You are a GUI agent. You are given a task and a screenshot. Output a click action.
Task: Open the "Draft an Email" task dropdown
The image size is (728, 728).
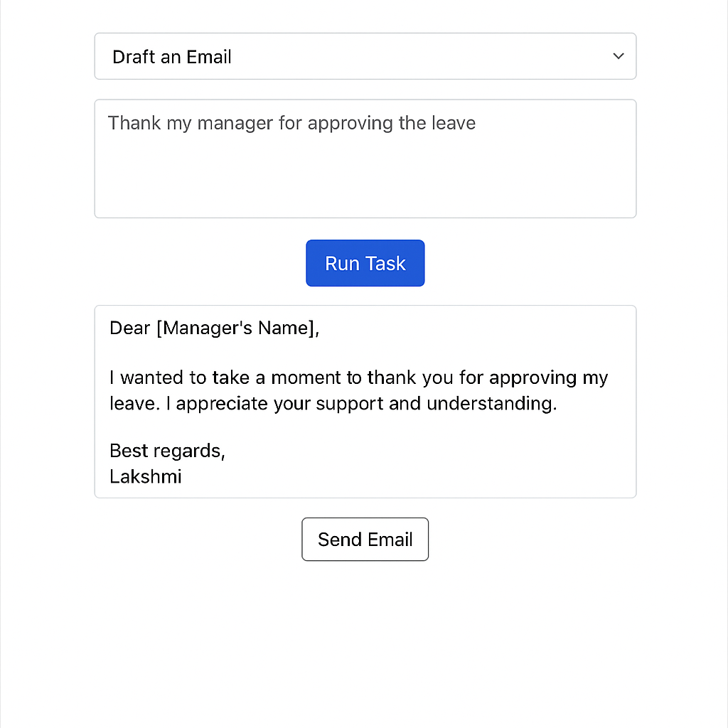coord(365,56)
